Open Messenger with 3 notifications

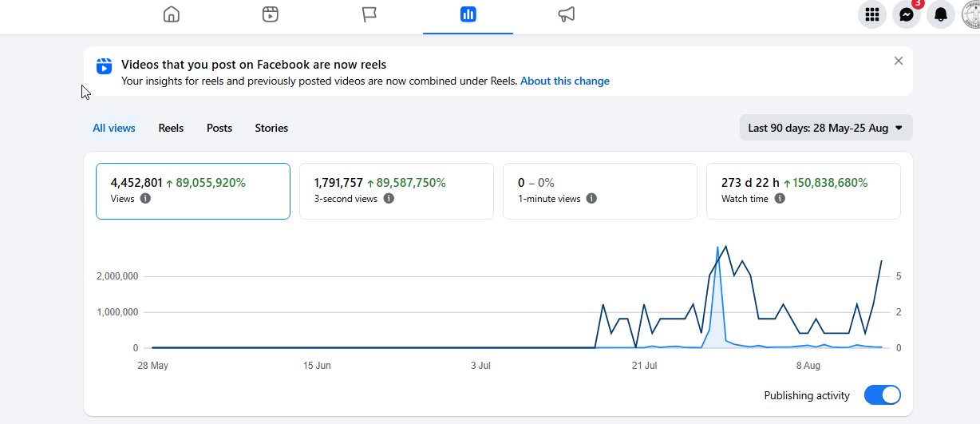coord(907,14)
